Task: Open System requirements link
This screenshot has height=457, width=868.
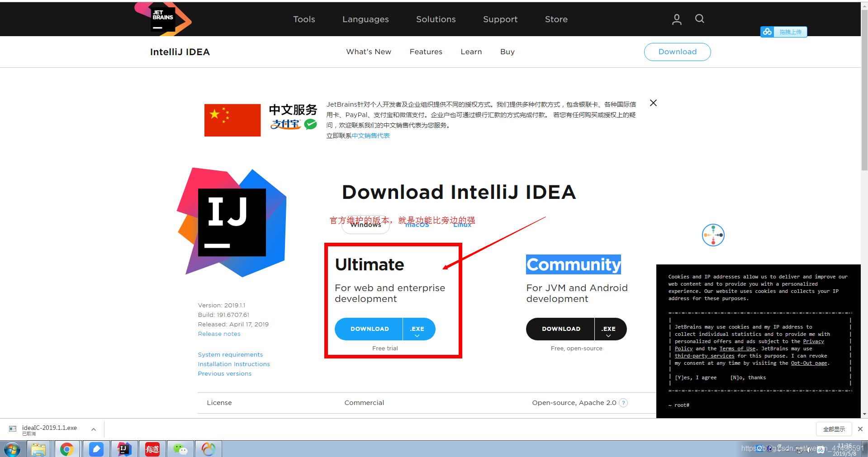Action: coord(230,354)
